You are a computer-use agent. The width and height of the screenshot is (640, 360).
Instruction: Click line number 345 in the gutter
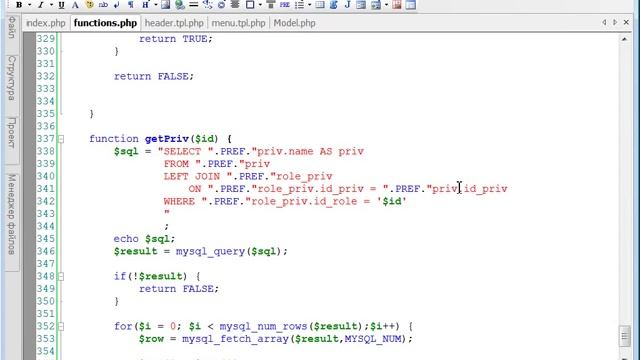coord(46,239)
